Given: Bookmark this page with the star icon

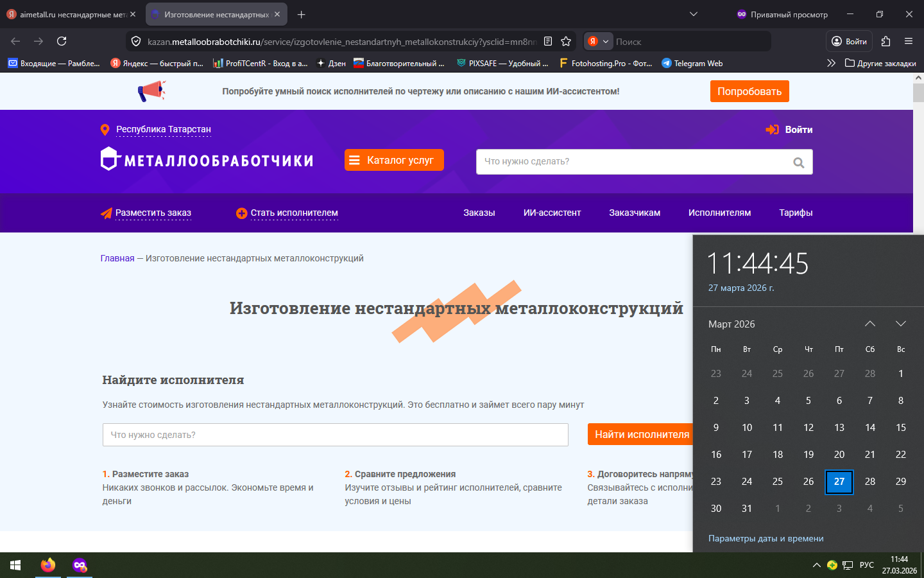Looking at the screenshot, I should pyautogui.click(x=566, y=41).
